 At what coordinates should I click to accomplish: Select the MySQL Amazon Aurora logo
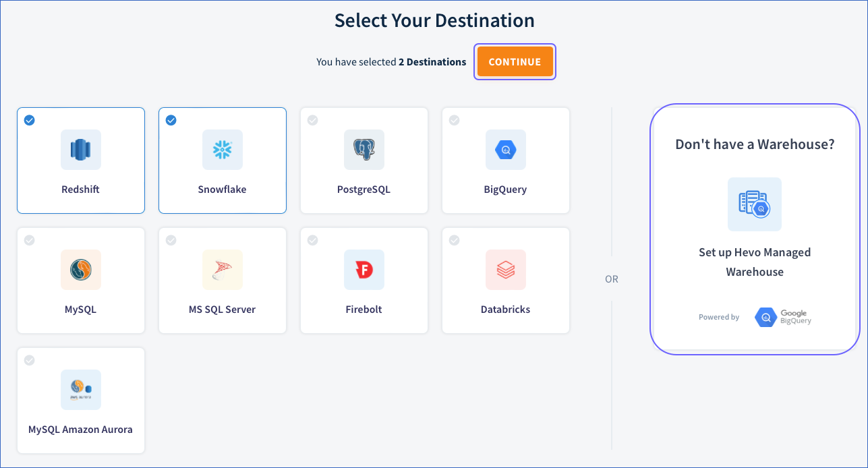(x=80, y=390)
